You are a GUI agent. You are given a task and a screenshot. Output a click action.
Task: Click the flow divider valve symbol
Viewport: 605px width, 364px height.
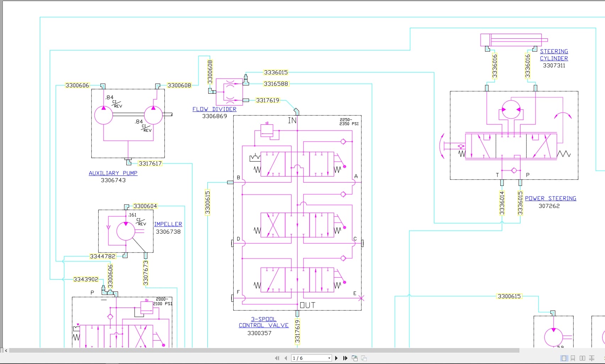229,91
